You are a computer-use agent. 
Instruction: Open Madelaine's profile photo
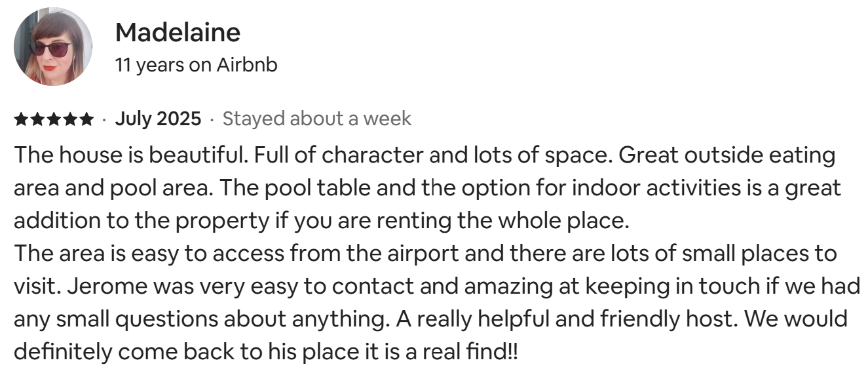click(52, 47)
